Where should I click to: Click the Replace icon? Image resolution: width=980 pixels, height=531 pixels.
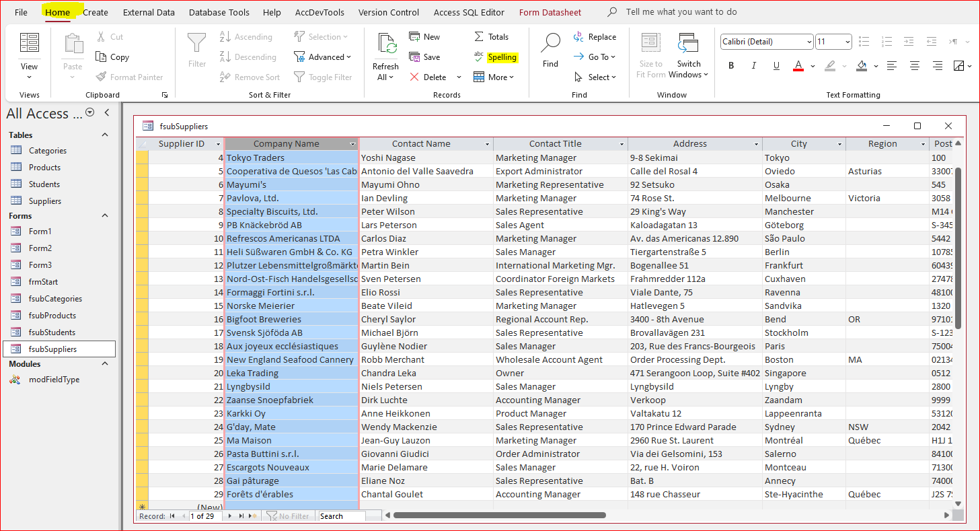[x=595, y=37]
